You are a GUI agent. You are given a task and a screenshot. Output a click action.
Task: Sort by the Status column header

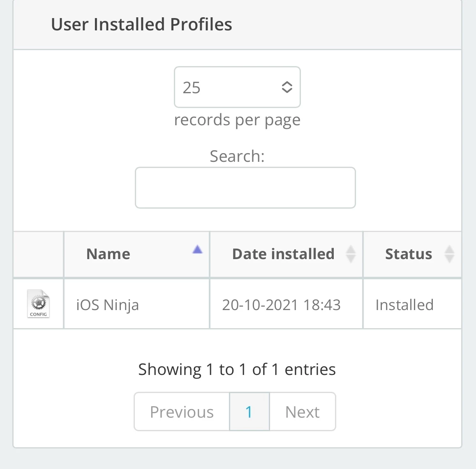pyautogui.click(x=408, y=254)
